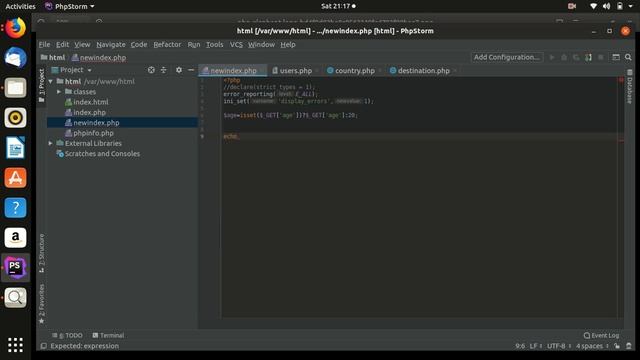Open Help icon in dock
Screen dimensions: 640x360
tap(16, 207)
